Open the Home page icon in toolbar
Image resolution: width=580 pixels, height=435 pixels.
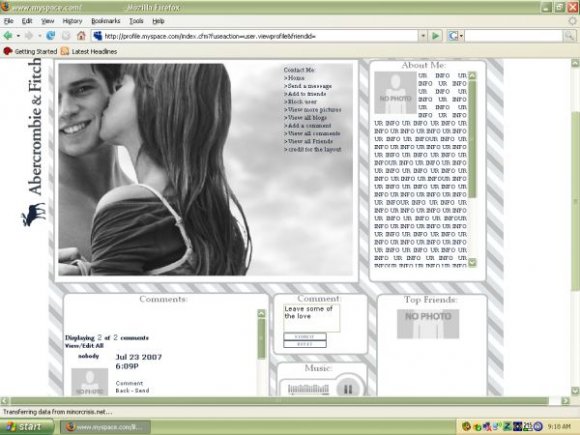pyautogui.click(x=81, y=36)
